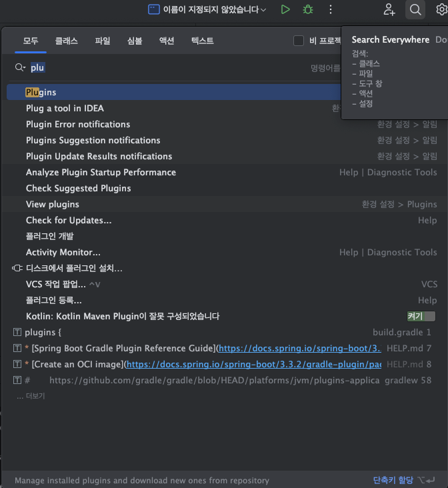Toggle the 켜기 switch for Kotlin Maven Plugin

point(421,316)
